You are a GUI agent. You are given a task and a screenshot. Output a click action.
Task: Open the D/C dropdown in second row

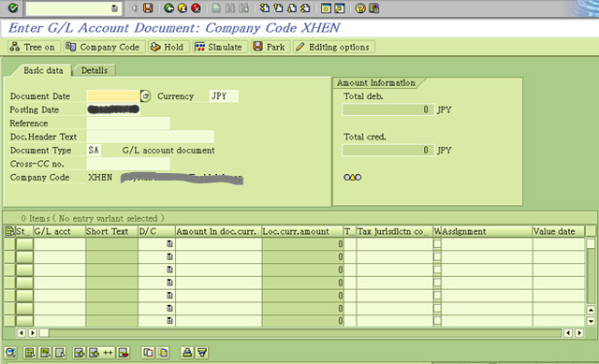[x=169, y=256]
